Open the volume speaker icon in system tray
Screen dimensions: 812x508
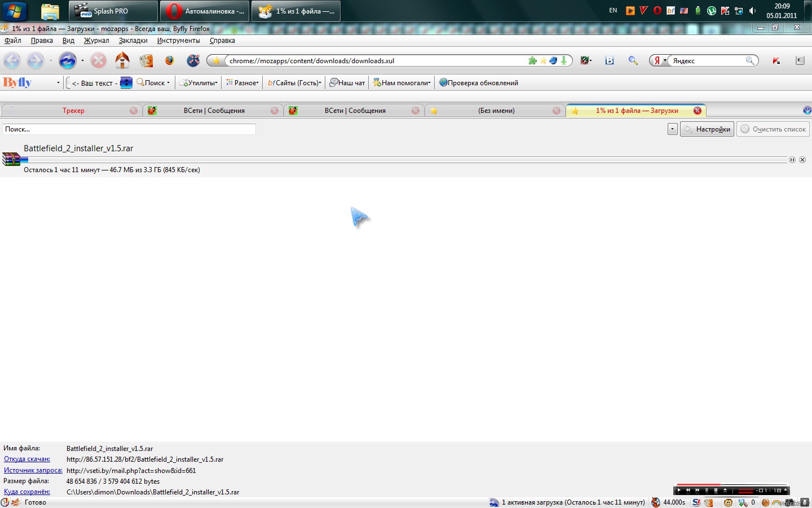point(753,11)
